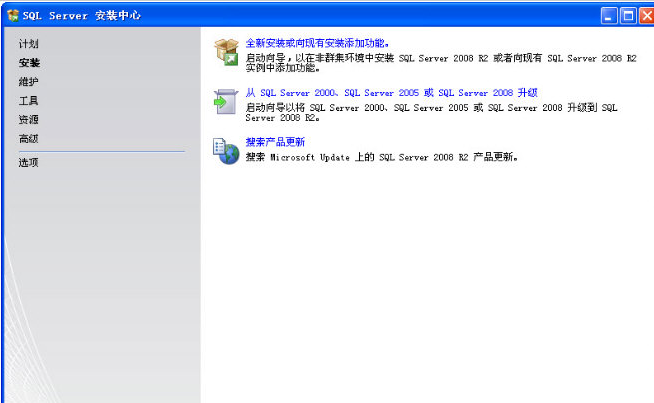The height and width of the screenshot is (403, 654).
Task: Minimize the SQL Server 安装中心 window
Action: pos(609,16)
